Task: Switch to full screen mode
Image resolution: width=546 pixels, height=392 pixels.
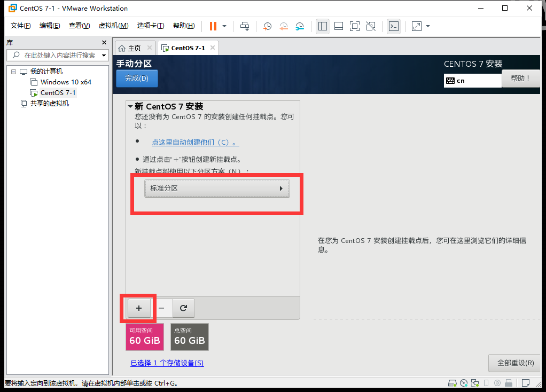Action: pyautogui.click(x=355, y=26)
